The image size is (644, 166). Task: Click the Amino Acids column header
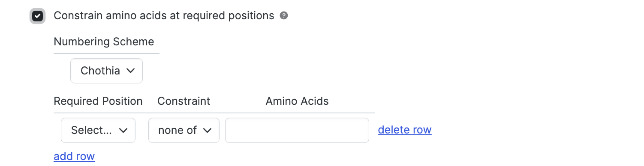[x=297, y=101]
